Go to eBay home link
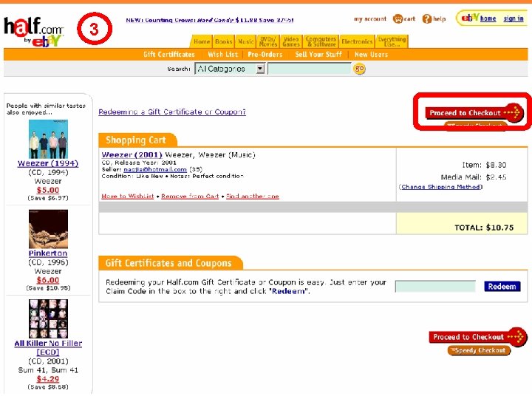Image resolution: width=532 pixels, height=399 pixels. tap(488, 18)
